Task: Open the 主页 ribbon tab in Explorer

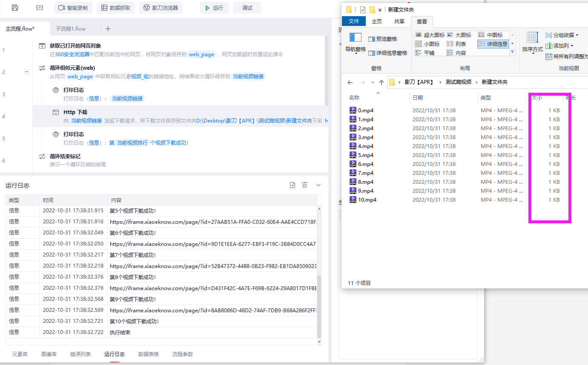Action: click(x=377, y=21)
